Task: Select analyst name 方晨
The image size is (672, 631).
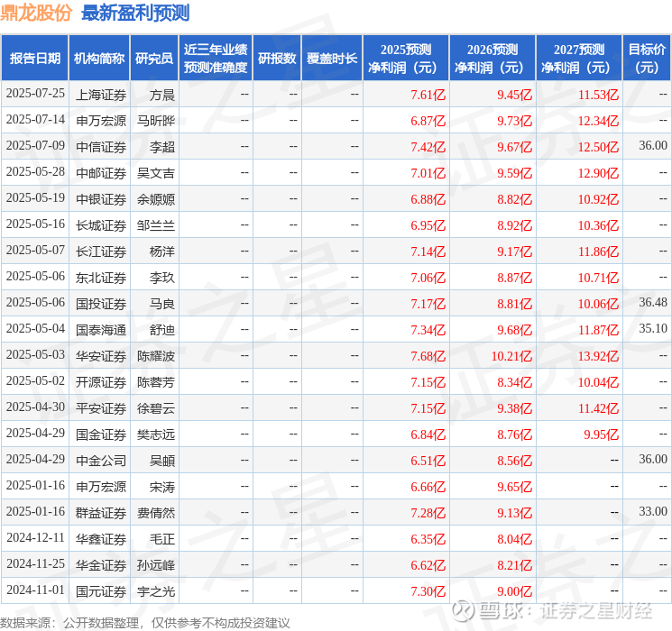Action: click(162, 95)
